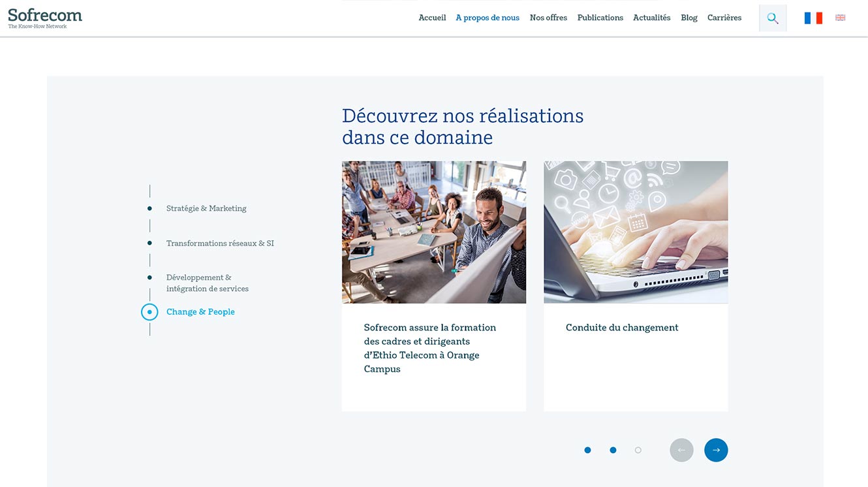
Task: Go to previous slide with left arrow
Action: click(x=681, y=450)
